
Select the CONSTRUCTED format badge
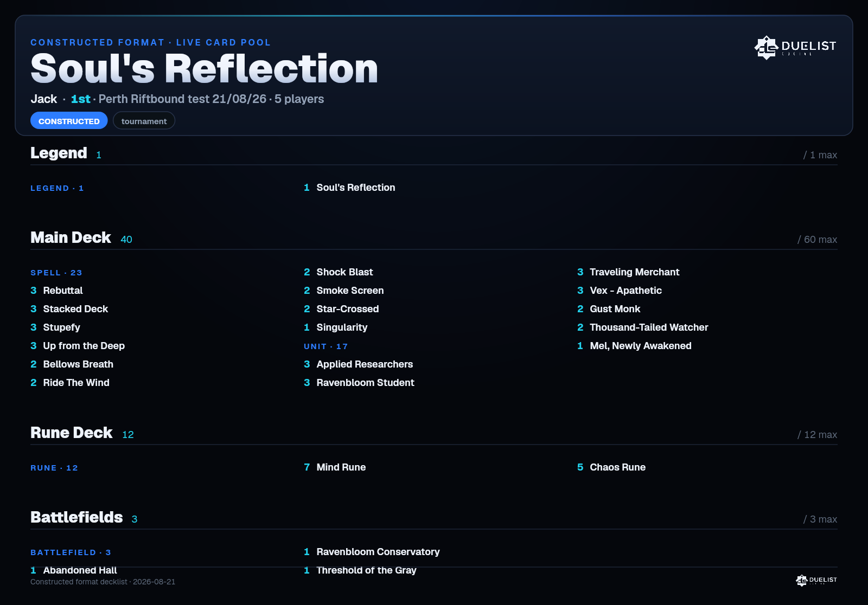click(x=69, y=121)
